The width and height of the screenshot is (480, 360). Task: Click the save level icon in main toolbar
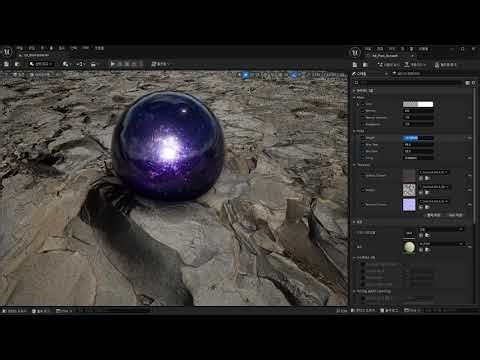6,64
